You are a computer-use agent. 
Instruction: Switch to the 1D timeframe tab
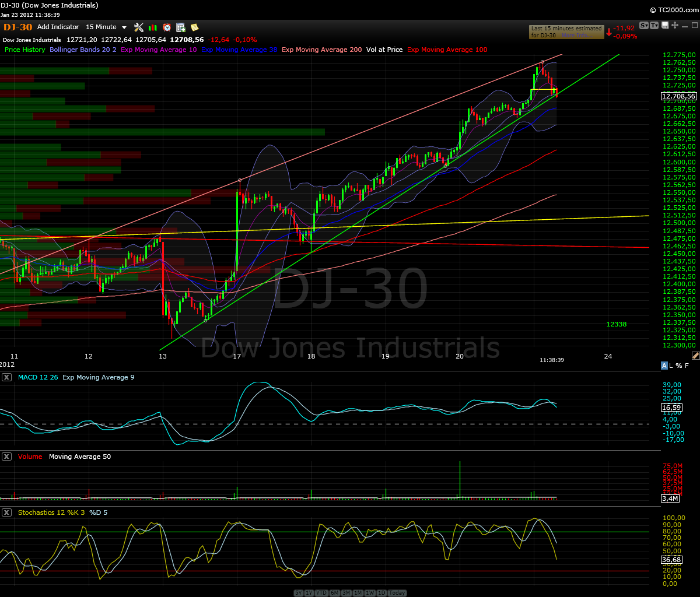(x=383, y=592)
